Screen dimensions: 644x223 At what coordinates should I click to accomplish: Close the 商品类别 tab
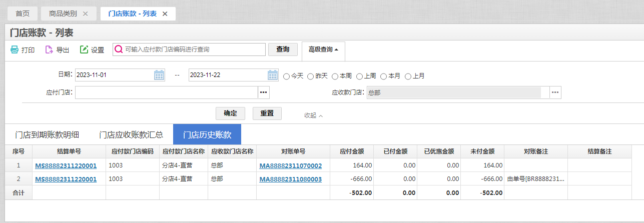(85, 13)
